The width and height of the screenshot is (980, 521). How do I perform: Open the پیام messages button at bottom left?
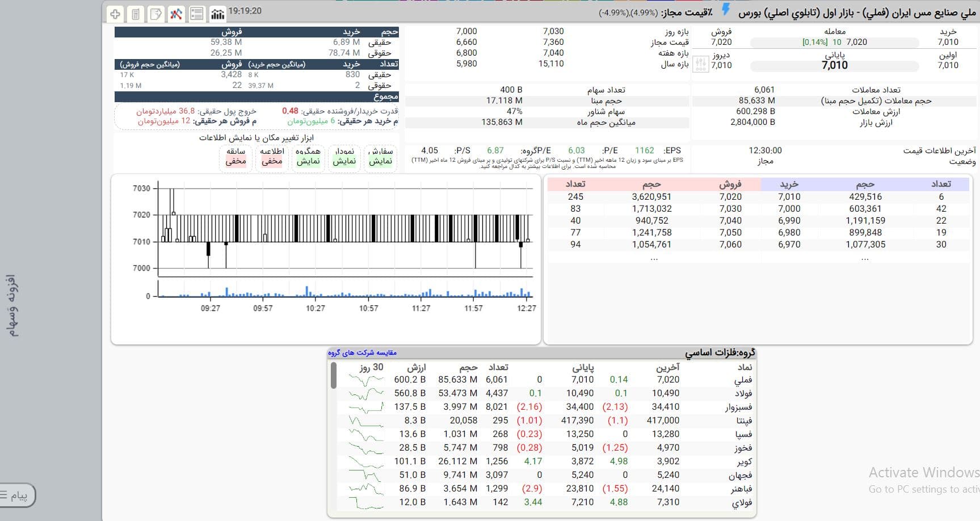[x=16, y=495]
